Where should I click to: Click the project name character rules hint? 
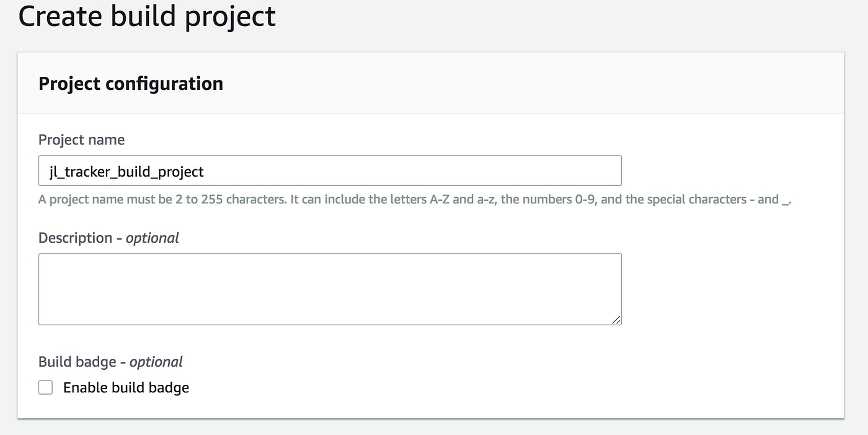414,200
